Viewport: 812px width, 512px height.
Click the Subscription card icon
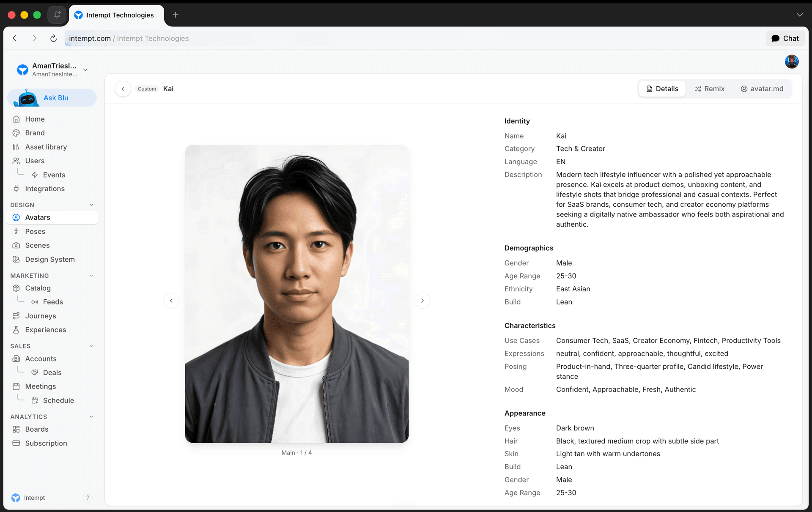click(x=16, y=444)
